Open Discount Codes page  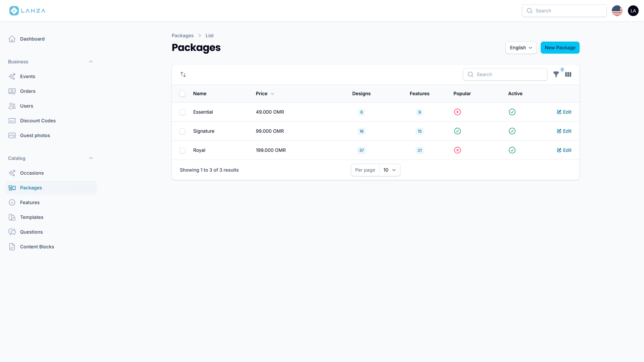click(x=51, y=121)
